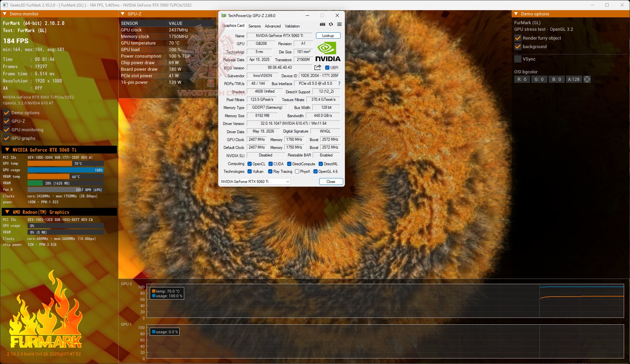Minimize the GPU-Z window
The height and width of the screenshot is (364, 630).
[307, 15]
